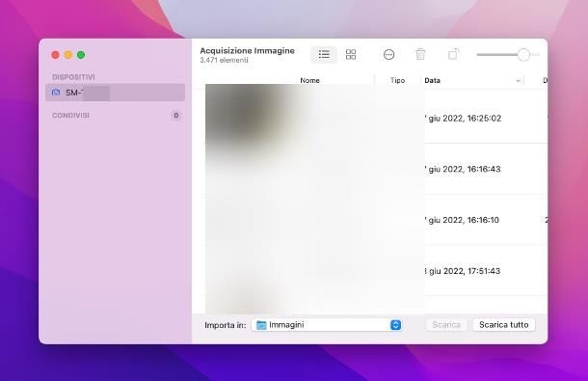588x381 pixels.
Task: Open the more options ellipsis menu
Action: (388, 55)
